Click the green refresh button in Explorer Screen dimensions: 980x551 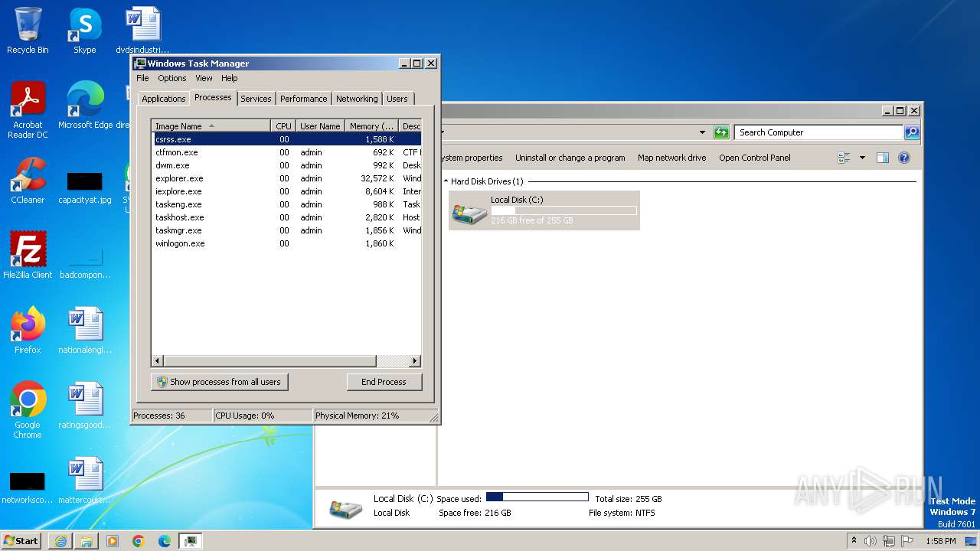pos(721,132)
